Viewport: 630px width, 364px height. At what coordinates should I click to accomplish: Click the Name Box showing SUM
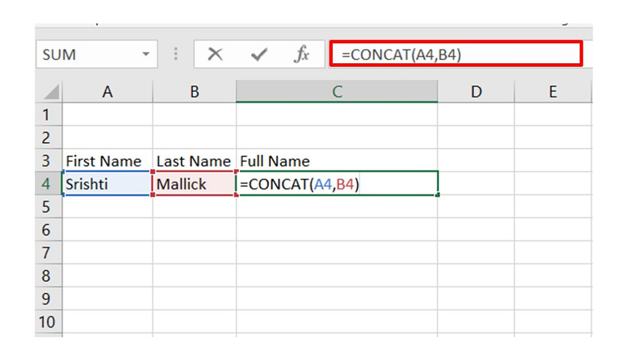click(x=86, y=55)
